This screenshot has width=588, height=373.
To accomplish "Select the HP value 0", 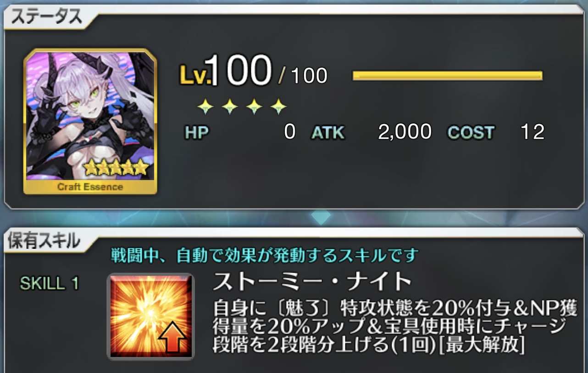I will coord(289,132).
